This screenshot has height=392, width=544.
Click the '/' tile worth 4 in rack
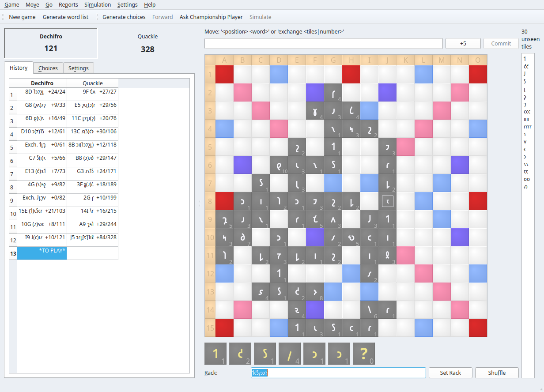pos(290,354)
